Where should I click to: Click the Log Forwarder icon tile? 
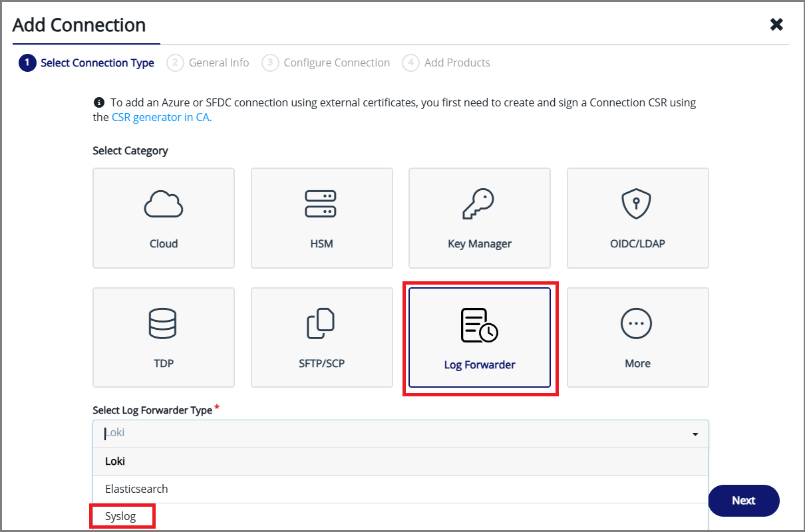479,326
